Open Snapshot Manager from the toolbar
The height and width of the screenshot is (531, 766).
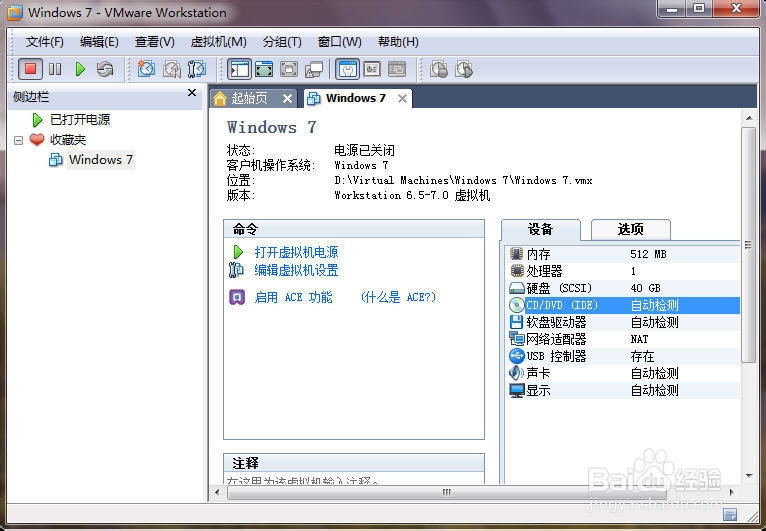click(197, 69)
